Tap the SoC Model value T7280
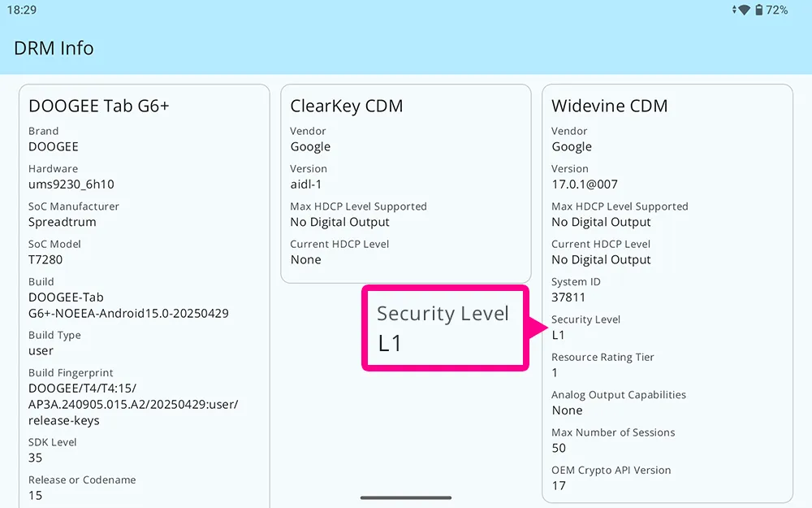 [45, 260]
